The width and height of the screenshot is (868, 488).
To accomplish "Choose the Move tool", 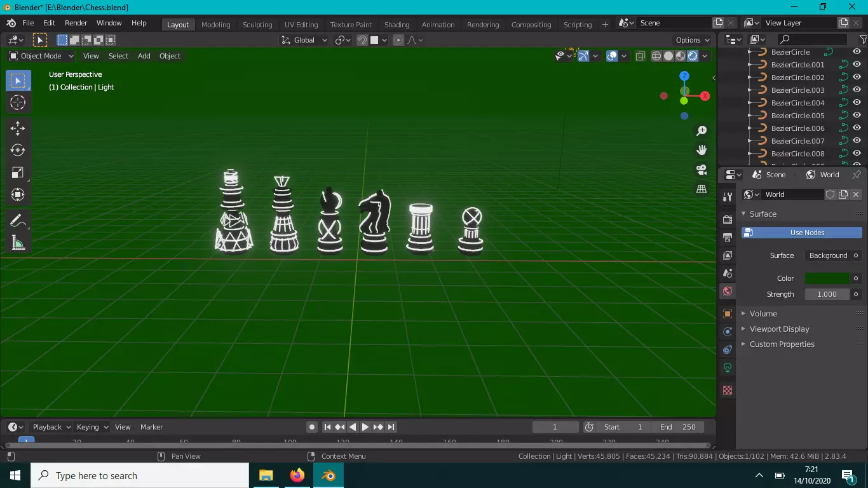I will [x=18, y=128].
